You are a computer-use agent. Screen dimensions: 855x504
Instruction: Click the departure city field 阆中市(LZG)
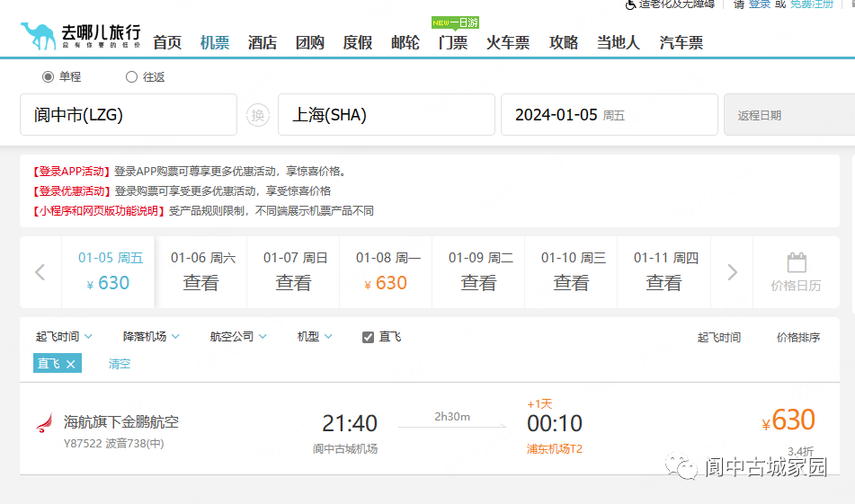point(129,115)
